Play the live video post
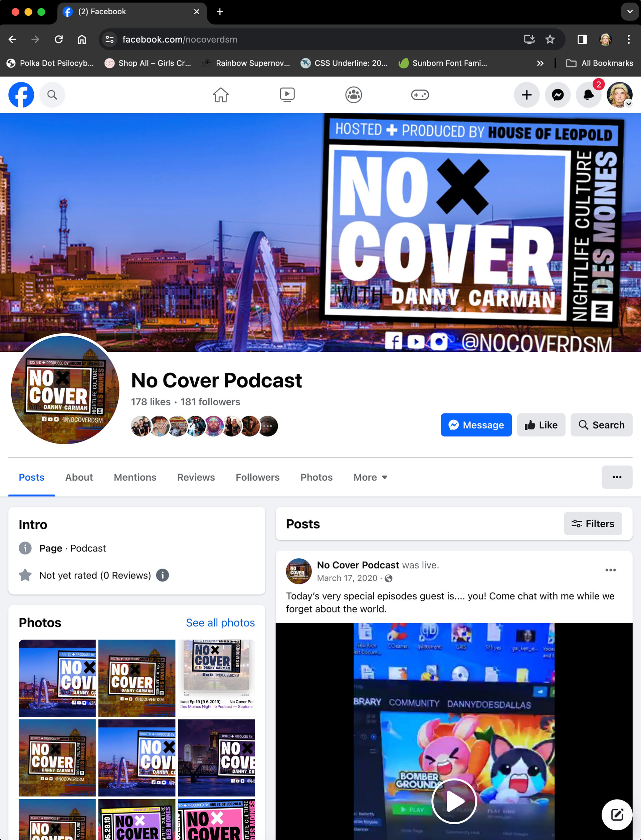Image resolution: width=641 pixels, height=840 pixels. (454, 801)
